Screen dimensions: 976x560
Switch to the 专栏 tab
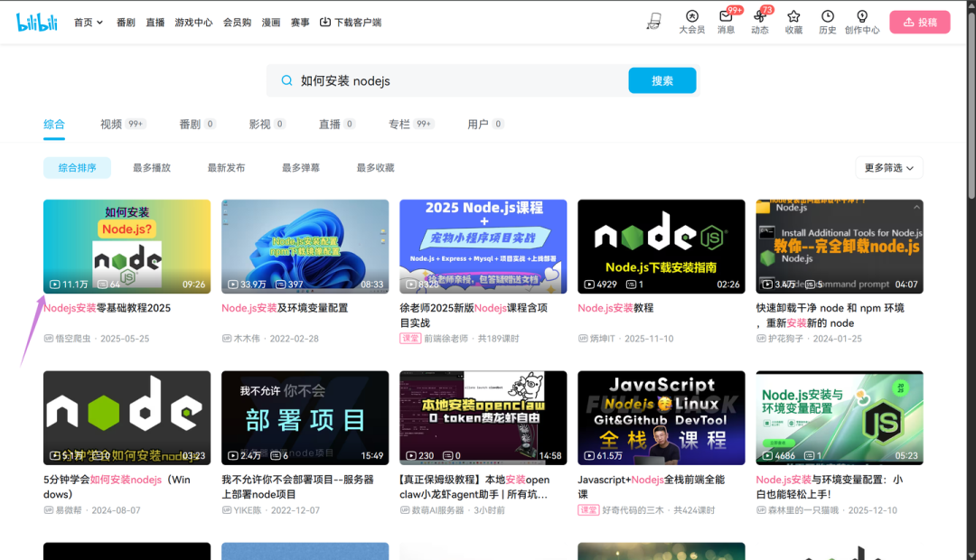[399, 124]
